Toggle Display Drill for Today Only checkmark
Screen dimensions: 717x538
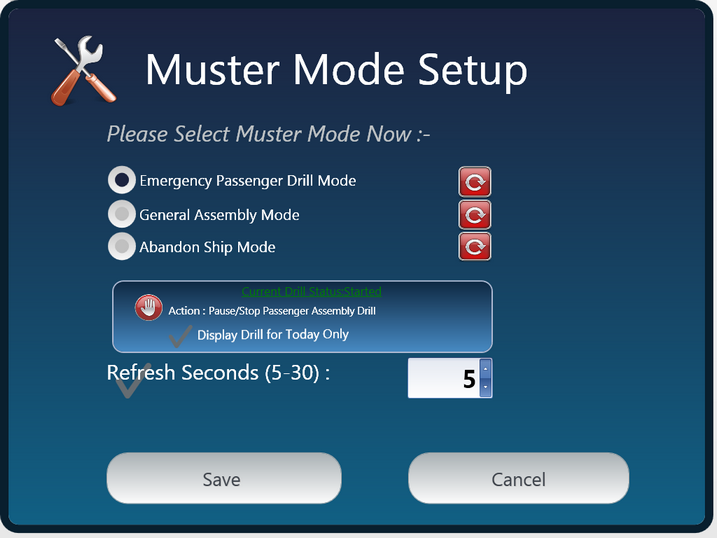180,336
